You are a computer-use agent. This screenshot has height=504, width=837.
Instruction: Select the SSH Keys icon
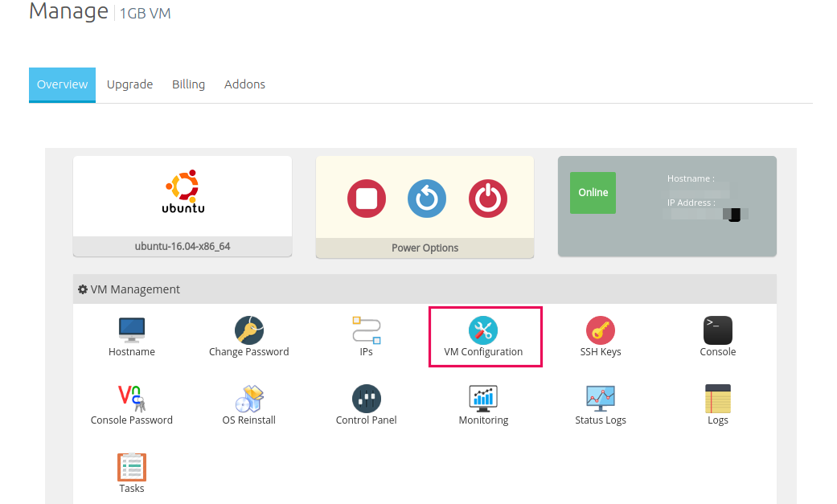click(x=601, y=335)
